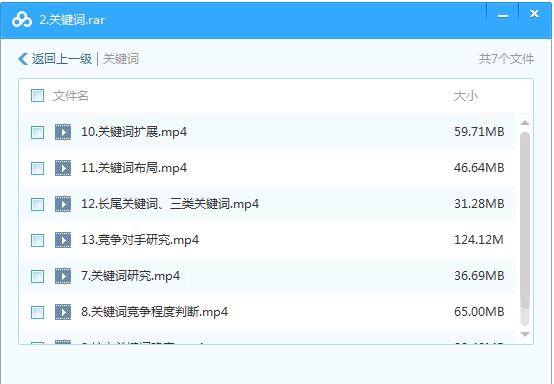Click the 共7个文件 file count text

click(506, 59)
